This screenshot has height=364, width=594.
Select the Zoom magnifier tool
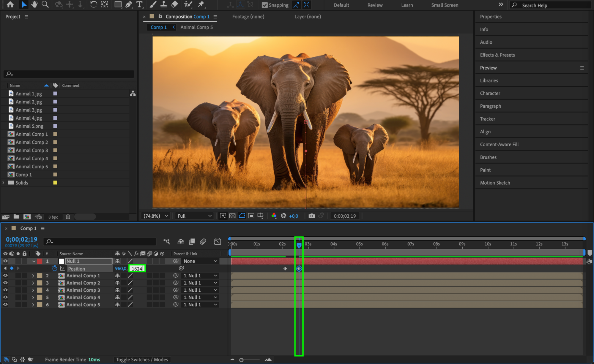pyautogui.click(x=45, y=4)
